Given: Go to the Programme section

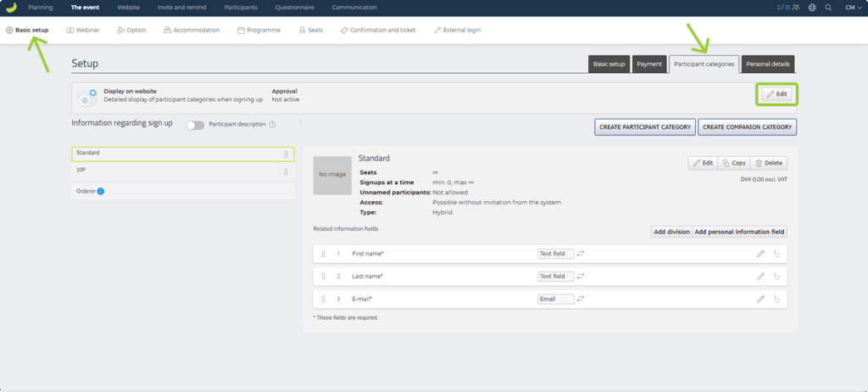Looking at the screenshot, I should point(259,30).
